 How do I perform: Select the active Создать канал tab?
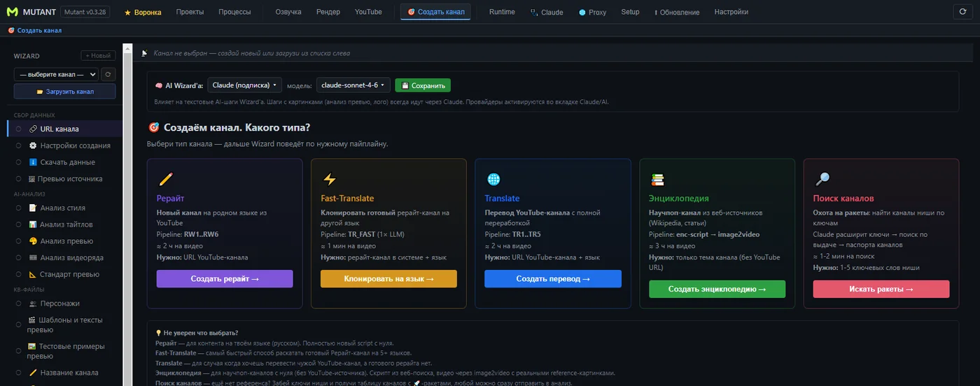(435, 12)
